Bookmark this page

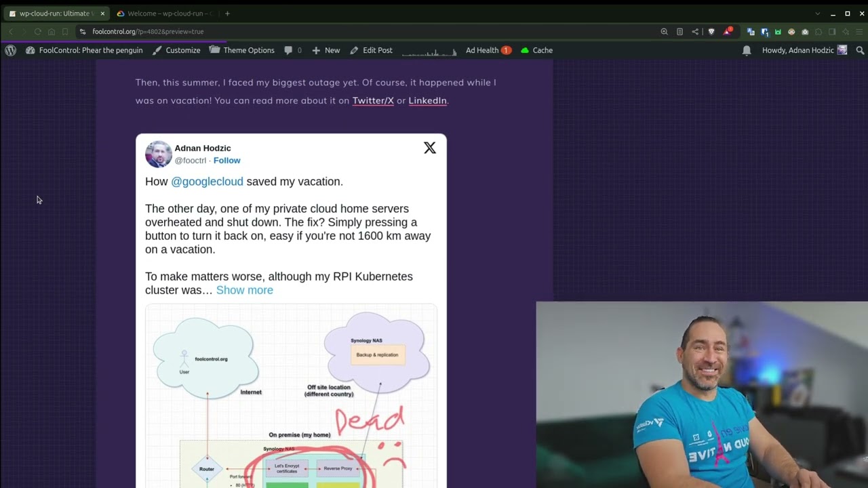(x=65, y=31)
